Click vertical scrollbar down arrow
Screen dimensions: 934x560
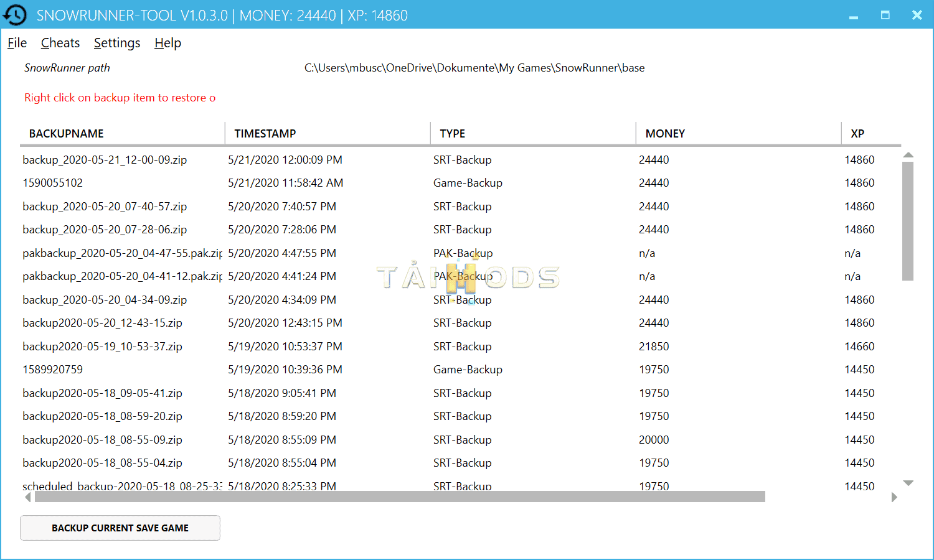pos(908,483)
